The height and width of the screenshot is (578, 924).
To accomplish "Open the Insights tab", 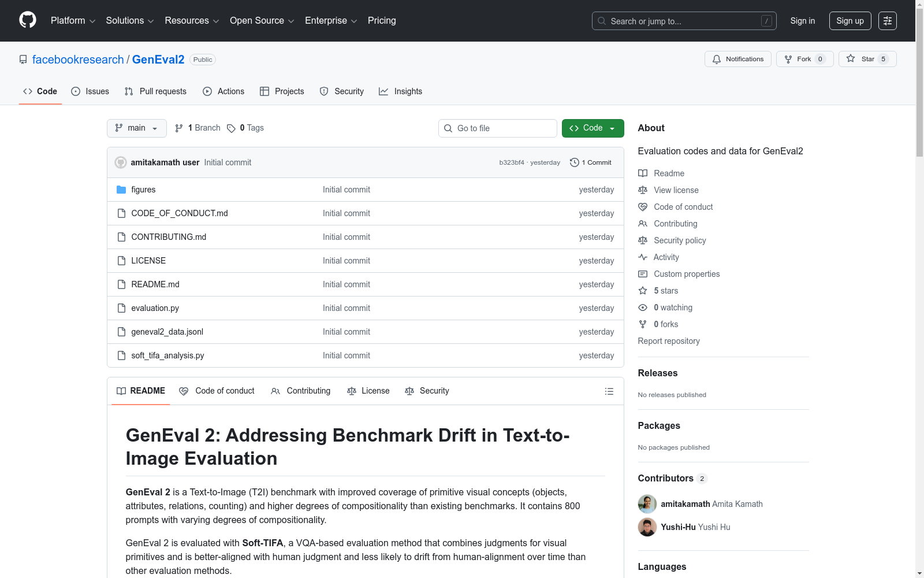I will click(400, 91).
